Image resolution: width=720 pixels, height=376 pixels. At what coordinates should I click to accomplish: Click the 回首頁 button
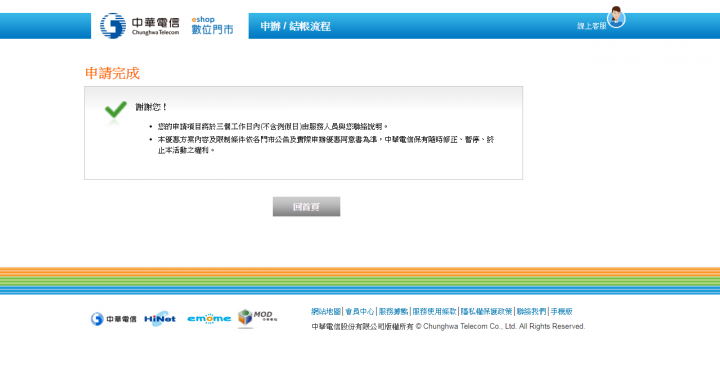[x=306, y=207]
